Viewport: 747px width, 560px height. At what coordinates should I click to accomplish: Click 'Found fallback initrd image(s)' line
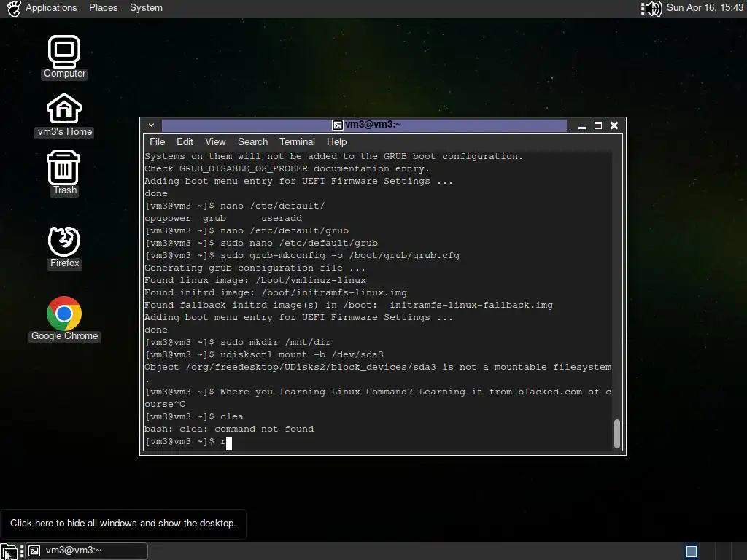pyautogui.click(x=349, y=306)
